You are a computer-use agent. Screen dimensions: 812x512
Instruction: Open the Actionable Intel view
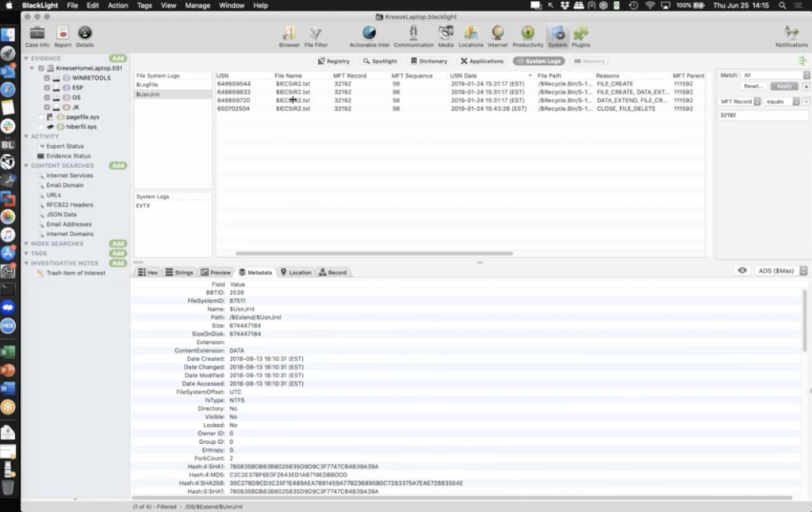[369, 36]
